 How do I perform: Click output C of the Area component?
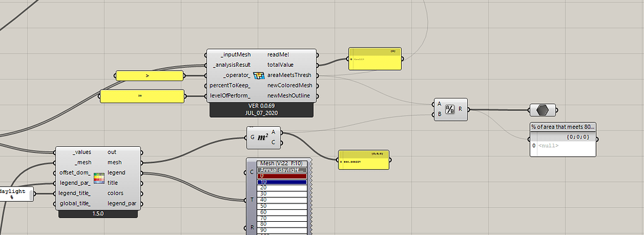coord(273,142)
